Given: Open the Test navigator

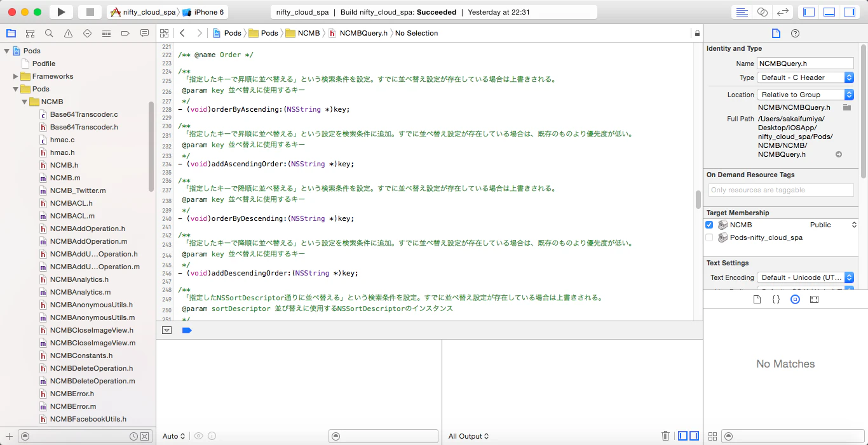Looking at the screenshot, I should point(87,33).
